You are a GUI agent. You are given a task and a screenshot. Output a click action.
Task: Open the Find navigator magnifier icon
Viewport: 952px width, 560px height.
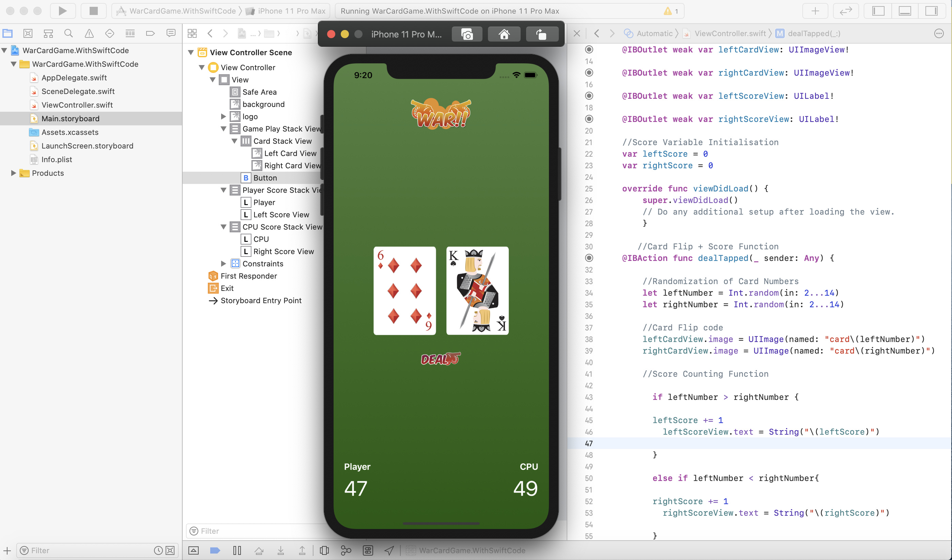[x=68, y=34]
